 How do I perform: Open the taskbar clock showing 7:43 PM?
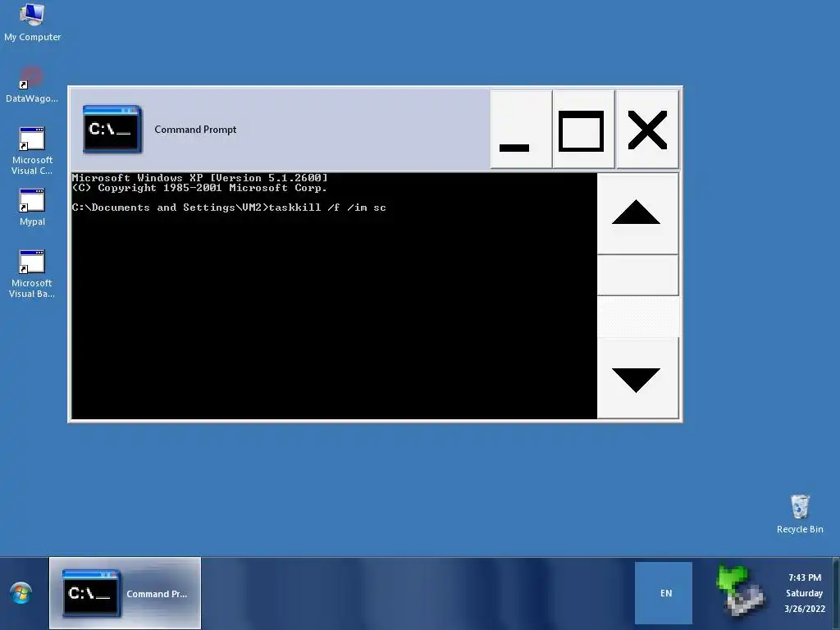coord(804,593)
